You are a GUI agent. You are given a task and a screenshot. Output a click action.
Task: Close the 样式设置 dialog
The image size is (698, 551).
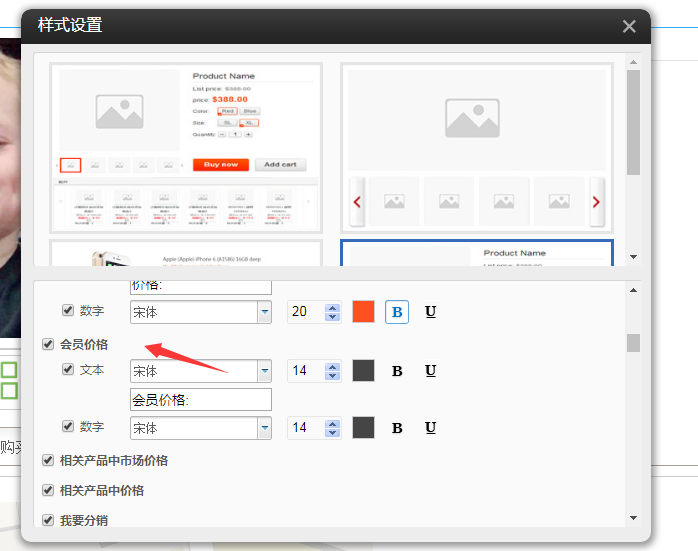(x=629, y=27)
